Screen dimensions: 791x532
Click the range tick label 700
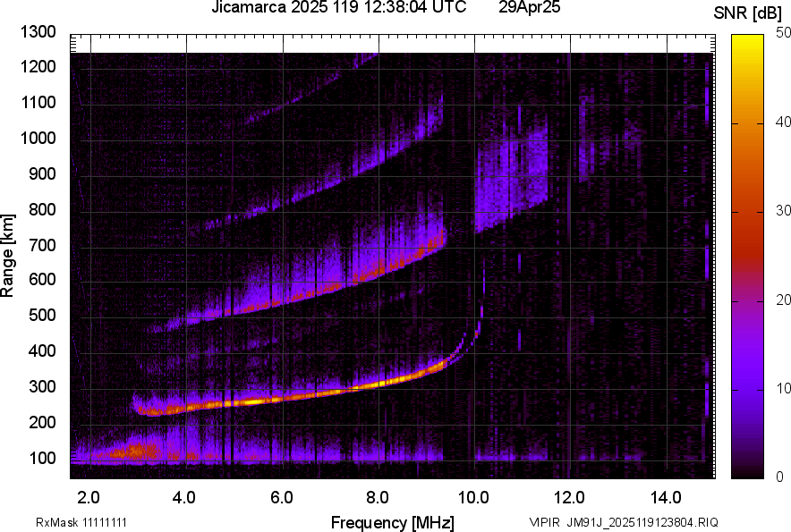coord(42,245)
